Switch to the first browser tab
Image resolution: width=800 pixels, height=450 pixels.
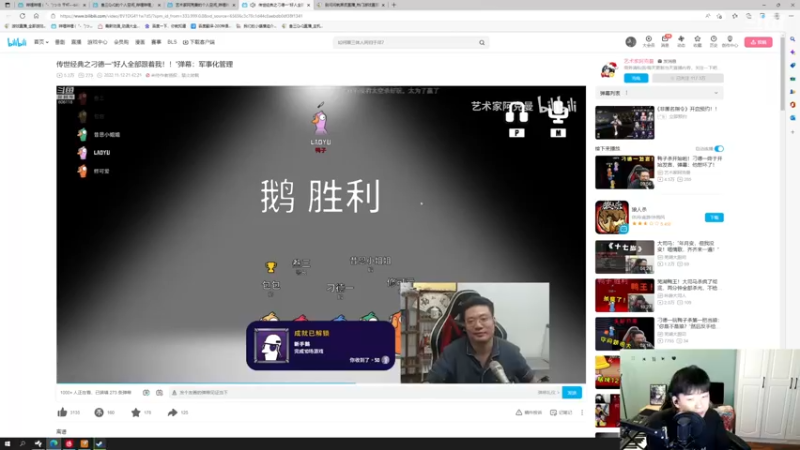pos(51,5)
